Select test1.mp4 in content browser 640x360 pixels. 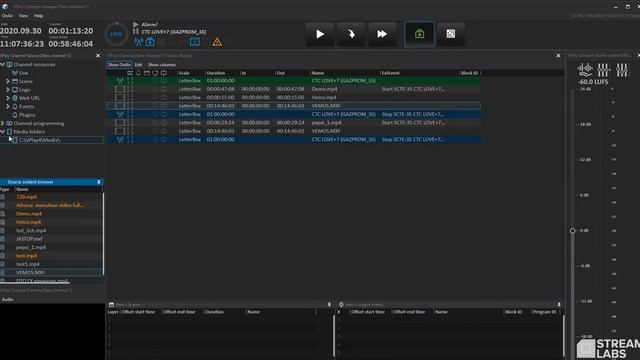28,264
